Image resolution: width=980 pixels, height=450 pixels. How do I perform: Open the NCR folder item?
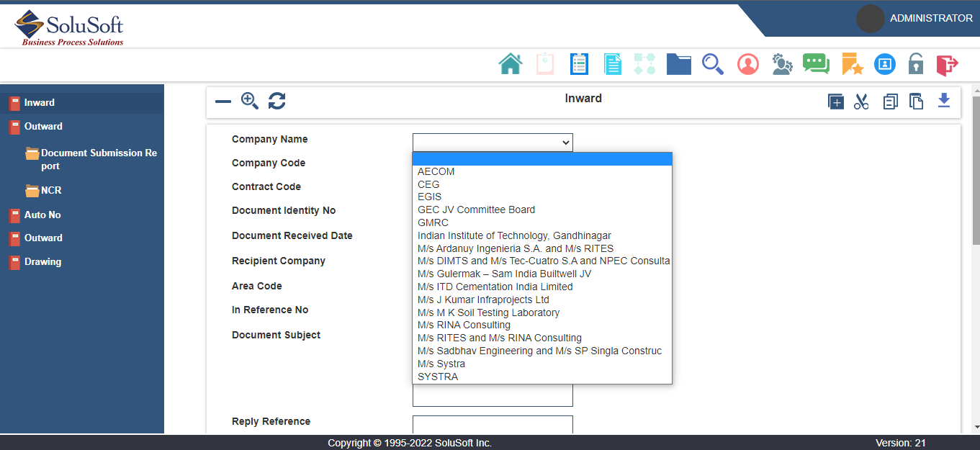pos(43,191)
